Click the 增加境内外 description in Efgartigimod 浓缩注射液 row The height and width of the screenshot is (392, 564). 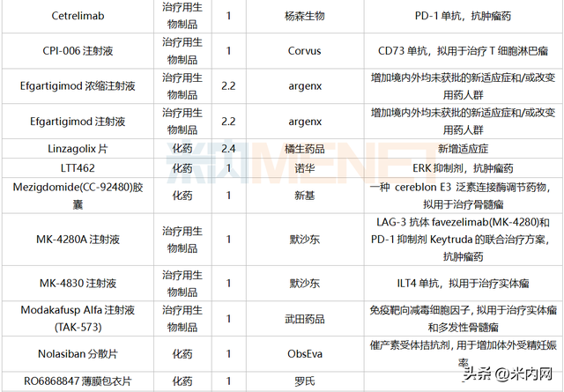pyautogui.click(x=463, y=86)
